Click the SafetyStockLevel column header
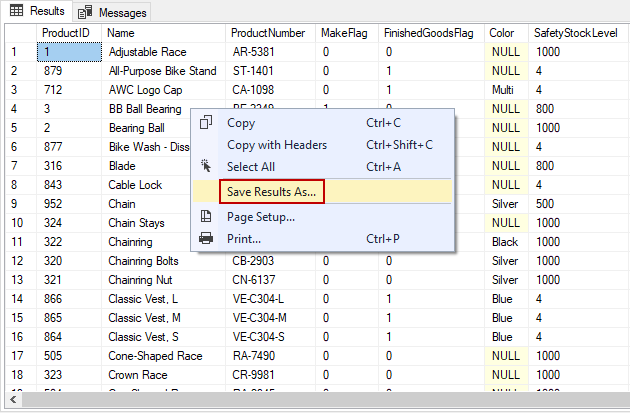This screenshot has width=630, height=413. tap(575, 33)
